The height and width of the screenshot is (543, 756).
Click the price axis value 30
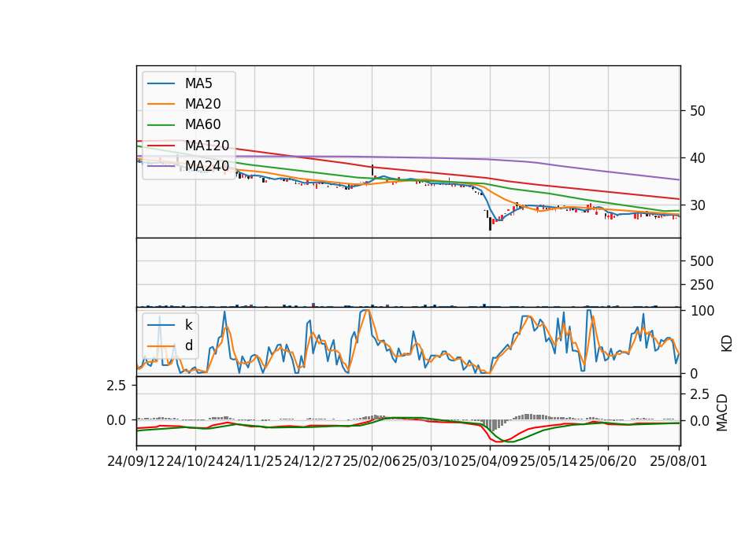(x=697, y=205)
